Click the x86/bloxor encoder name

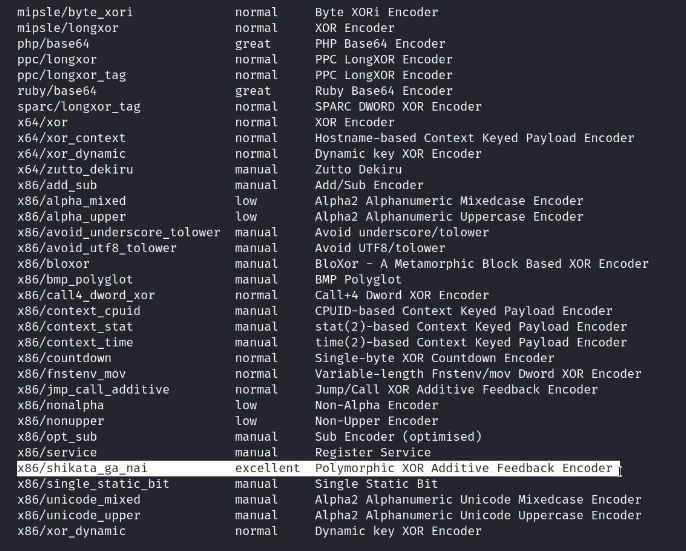tap(53, 264)
